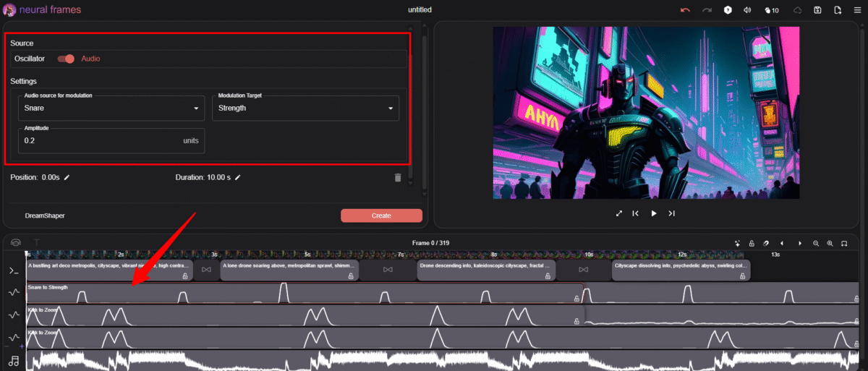The width and height of the screenshot is (868, 371).
Task: Click the sparkle magic icon in timeline toolbar
Action: 737,243
